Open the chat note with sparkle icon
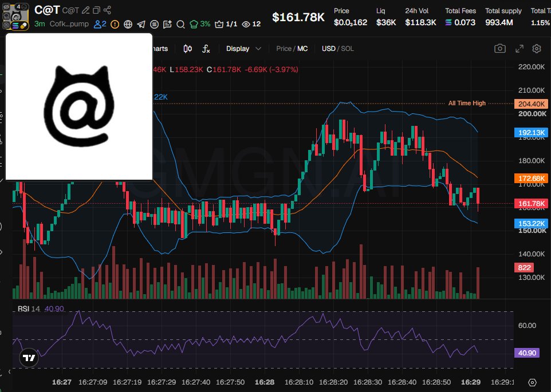 tap(167, 24)
